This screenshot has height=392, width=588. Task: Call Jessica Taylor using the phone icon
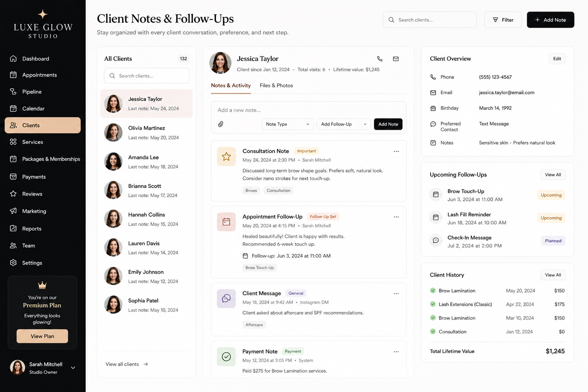380,59
